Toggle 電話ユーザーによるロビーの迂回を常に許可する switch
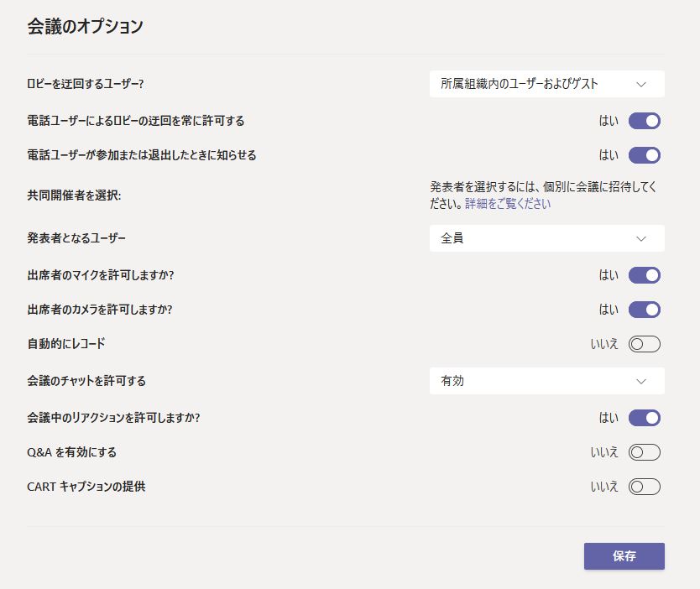The height and width of the screenshot is (589, 700). [x=645, y=121]
